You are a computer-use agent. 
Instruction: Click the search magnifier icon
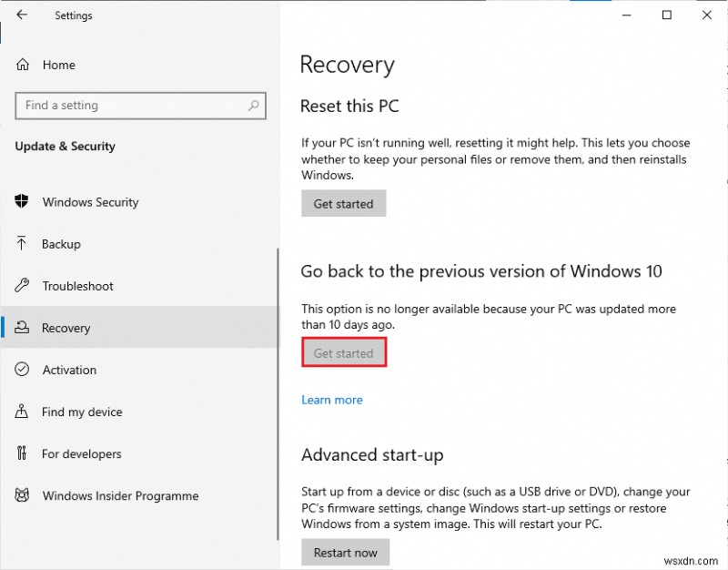tap(254, 106)
